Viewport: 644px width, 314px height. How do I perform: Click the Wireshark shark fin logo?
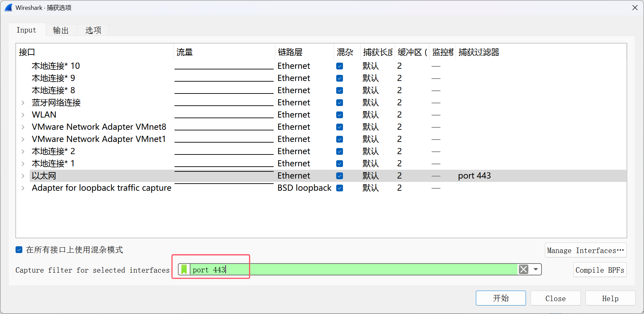[x=8, y=7]
